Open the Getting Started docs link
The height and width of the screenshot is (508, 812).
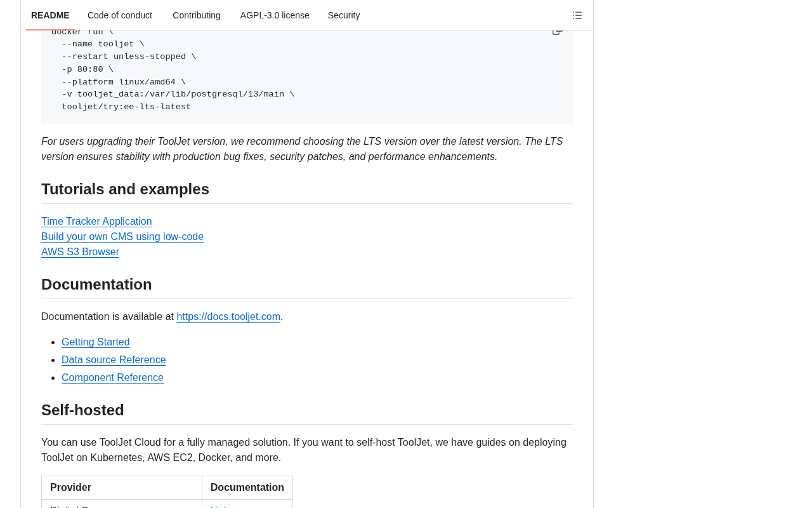pyautogui.click(x=96, y=342)
